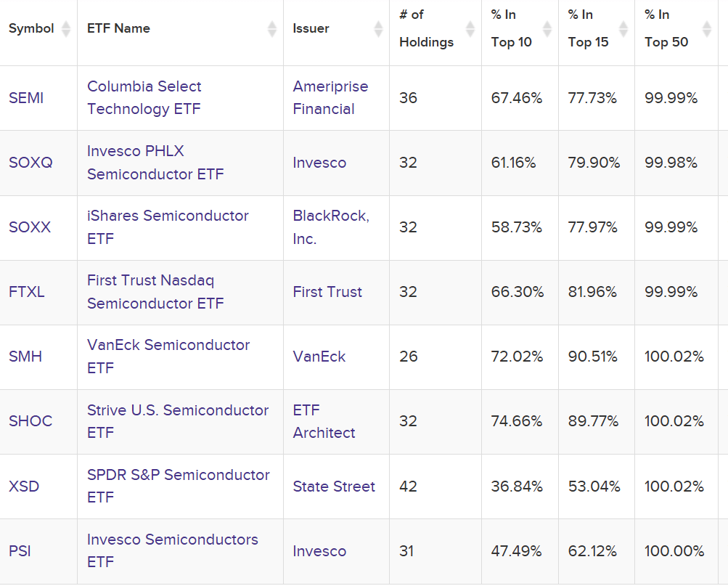Open the VanEck Semiconductor ETF link
The height and width of the screenshot is (586, 728).
(x=168, y=357)
